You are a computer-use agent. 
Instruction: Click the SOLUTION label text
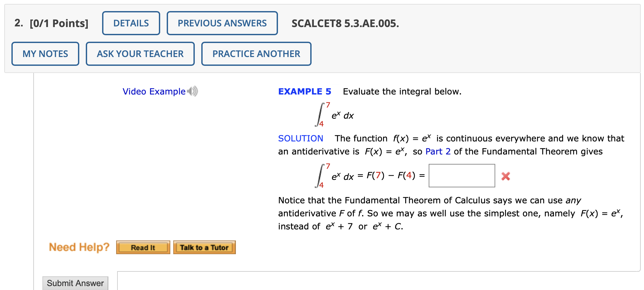coord(300,138)
